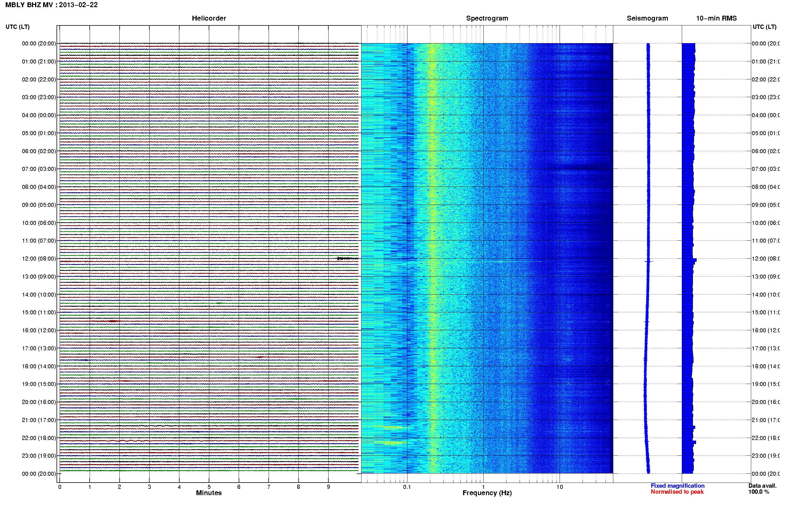Click the right-axis 12:00 time label

click(766, 259)
